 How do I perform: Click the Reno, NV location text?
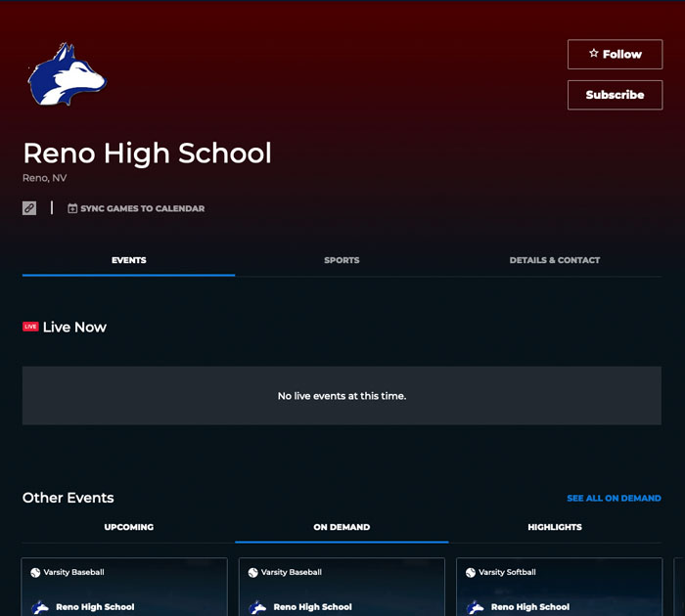[x=45, y=178]
